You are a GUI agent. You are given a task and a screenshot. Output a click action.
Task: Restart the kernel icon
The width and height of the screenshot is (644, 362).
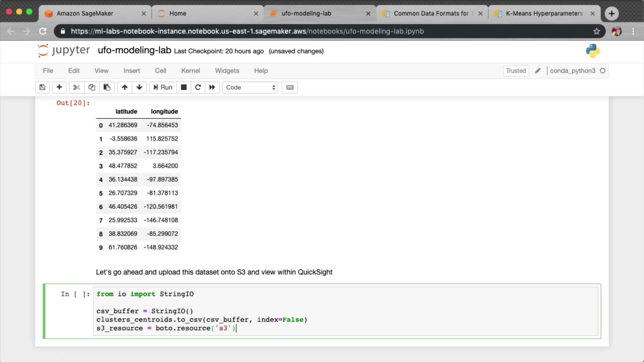point(198,87)
